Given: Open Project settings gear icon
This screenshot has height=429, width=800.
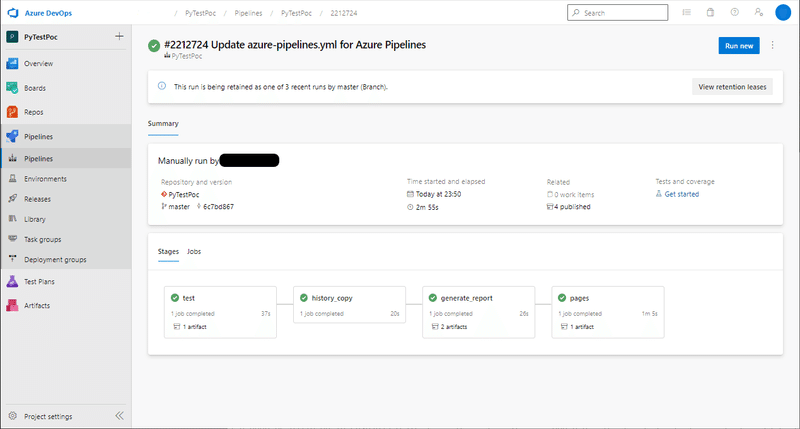Looking at the screenshot, I should pyautogui.click(x=13, y=416).
